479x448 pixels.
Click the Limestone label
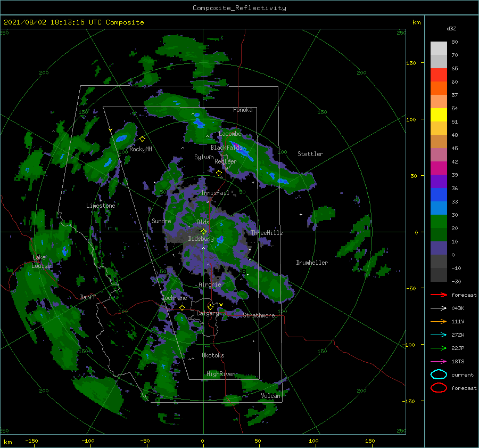coord(101,206)
